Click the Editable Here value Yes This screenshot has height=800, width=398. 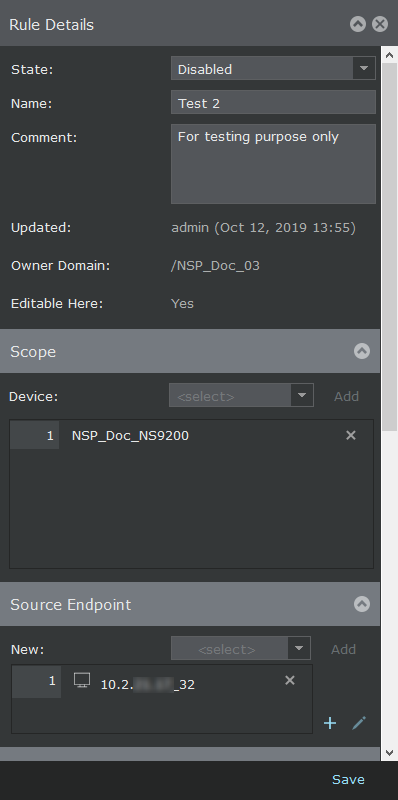(x=182, y=304)
